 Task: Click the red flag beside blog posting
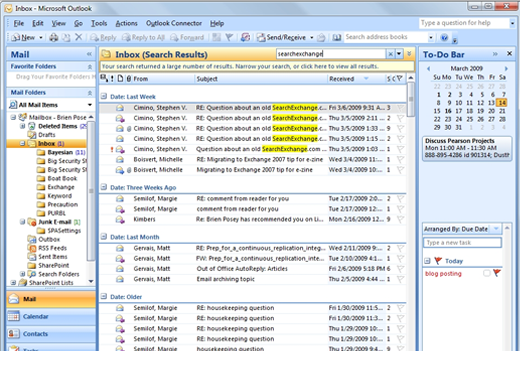(497, 273)
